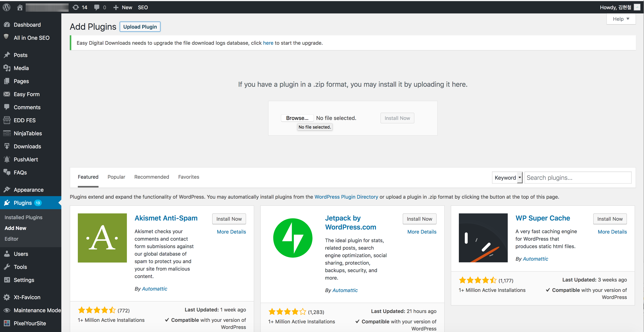Open site home icon in admin bar

20,7
